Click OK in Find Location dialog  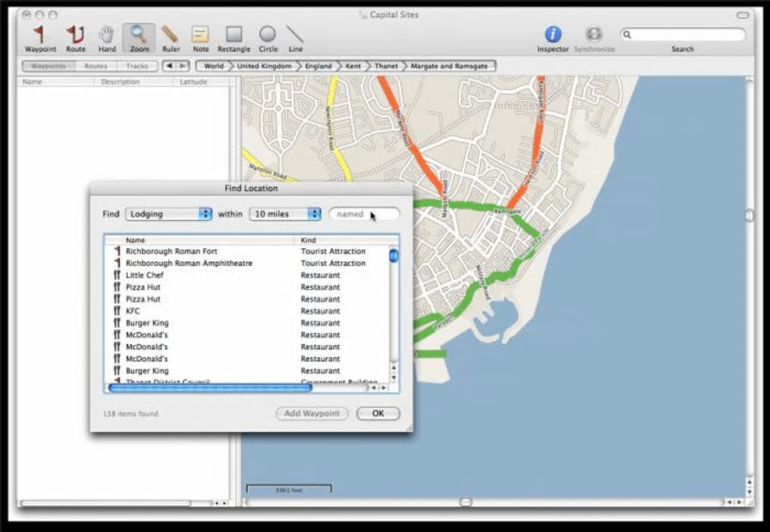377,414
